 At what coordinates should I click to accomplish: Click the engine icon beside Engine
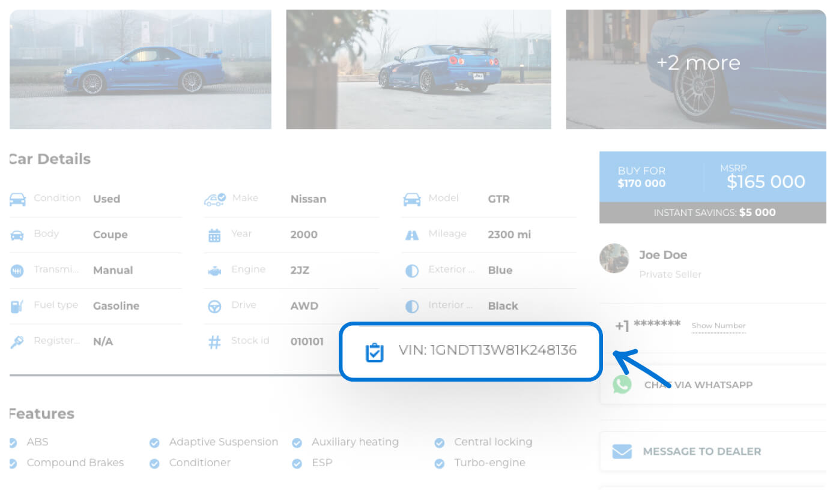click(214, 271)
